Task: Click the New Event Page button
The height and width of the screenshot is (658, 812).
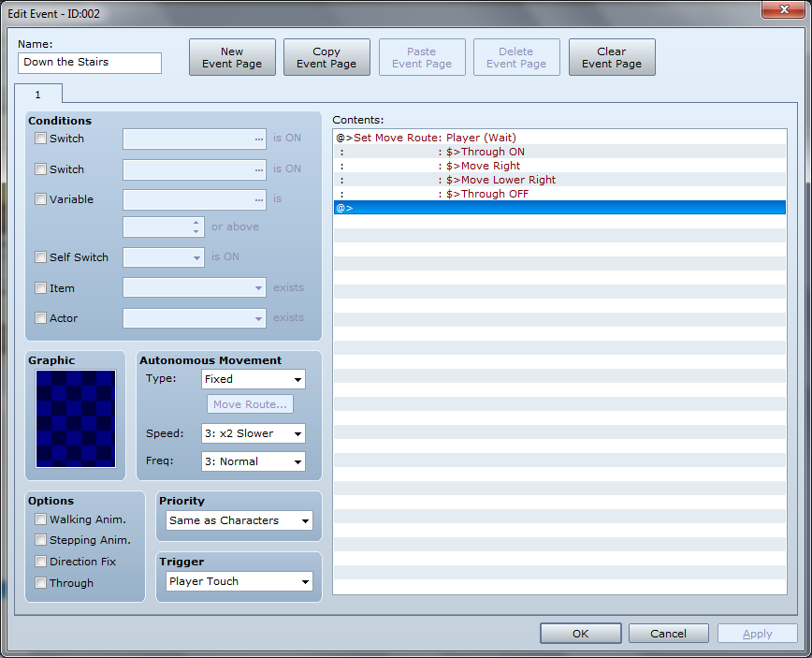Action: pos(232,57)
